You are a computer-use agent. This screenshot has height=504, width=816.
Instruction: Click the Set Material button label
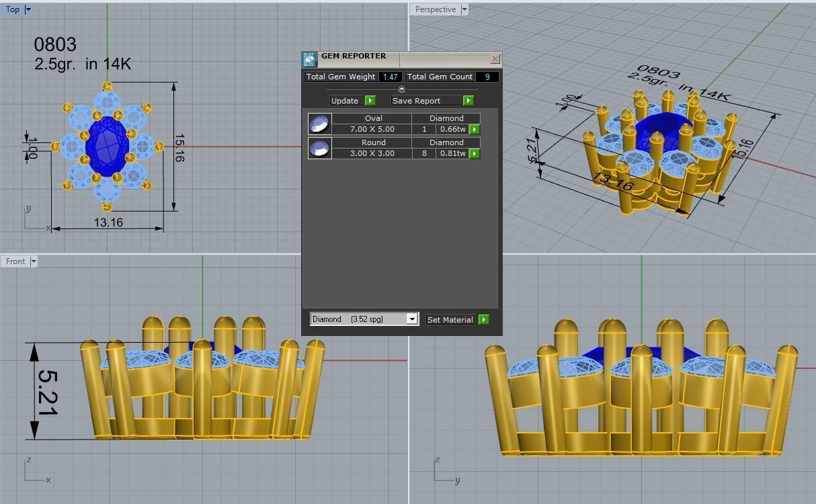[x=451, y=320]
